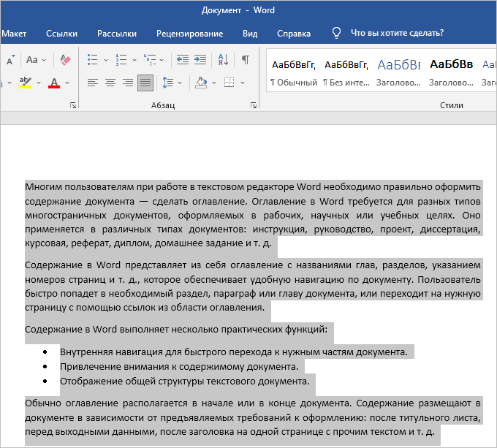Click the Change Case (Aa) icon

click(32, 60)
